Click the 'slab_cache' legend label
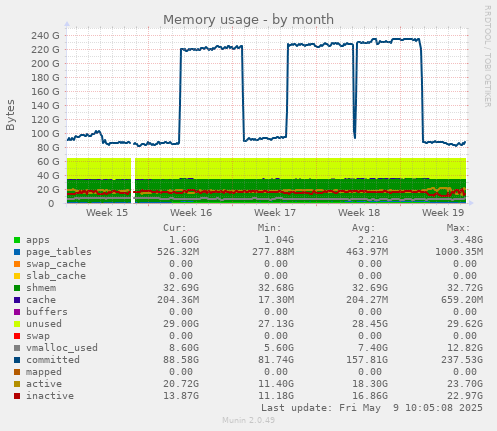 (x=56, y=276)
